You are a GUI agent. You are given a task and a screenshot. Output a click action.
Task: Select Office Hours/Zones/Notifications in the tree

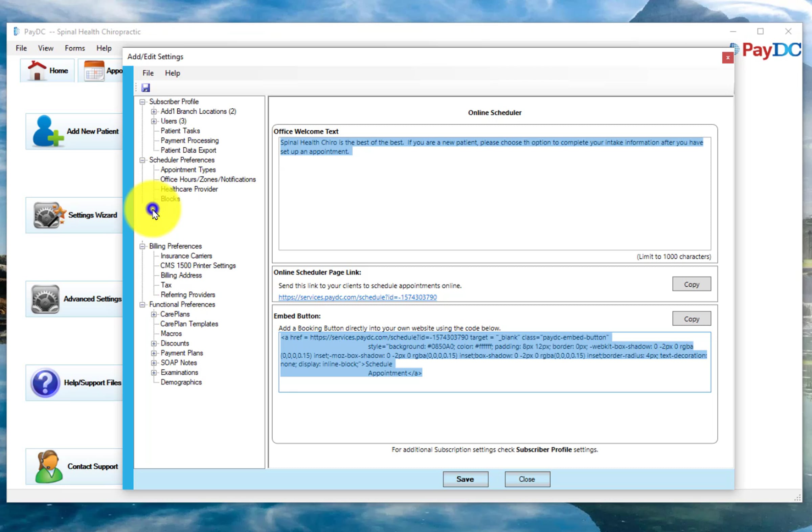[208, 179]
